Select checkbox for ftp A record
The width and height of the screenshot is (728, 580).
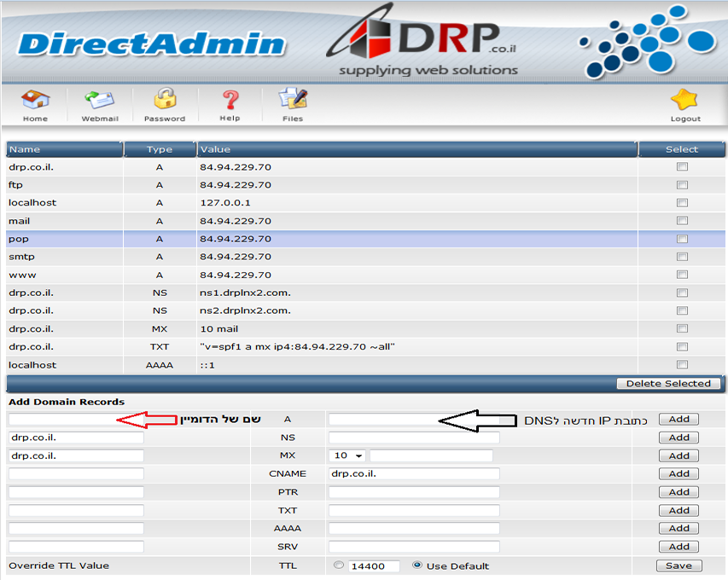(682, 185)
